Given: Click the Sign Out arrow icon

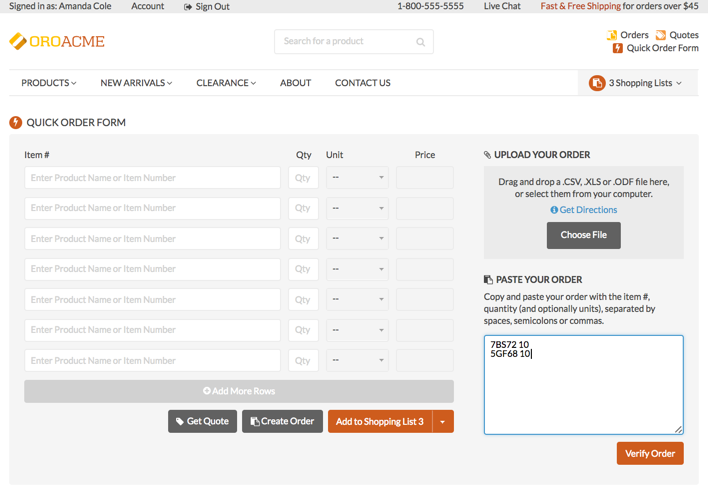Looking at the screenshot, I should [x=188, y=7].
